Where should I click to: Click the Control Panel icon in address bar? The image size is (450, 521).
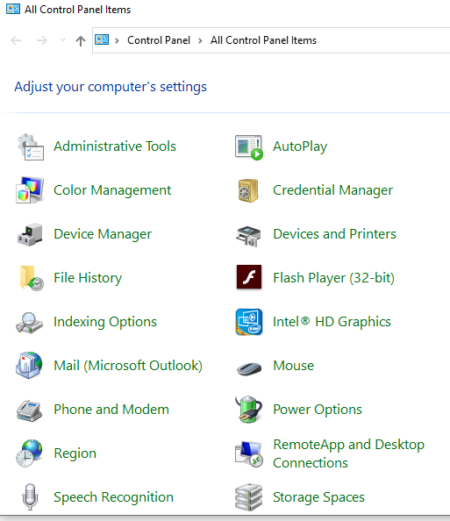pyautogui.click(x=102, y=40)
